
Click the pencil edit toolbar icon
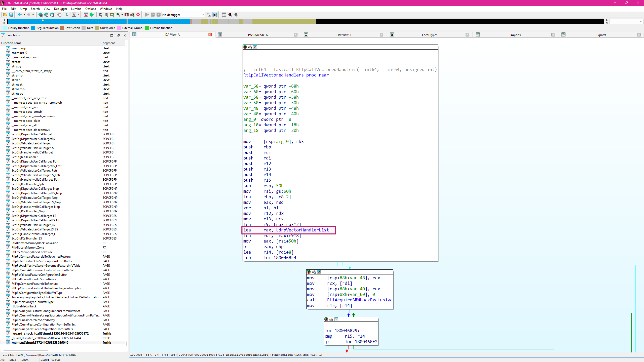coord(132,15)
